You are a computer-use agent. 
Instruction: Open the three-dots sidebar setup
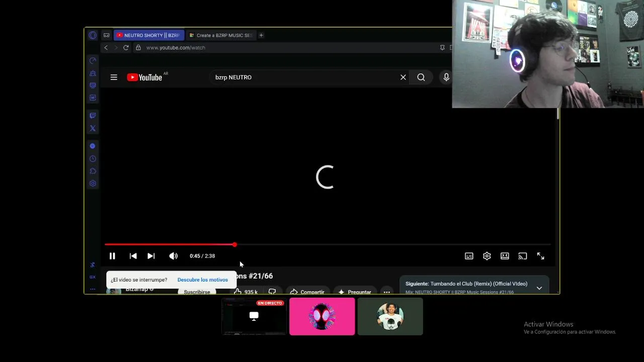(x=93, y=289)
